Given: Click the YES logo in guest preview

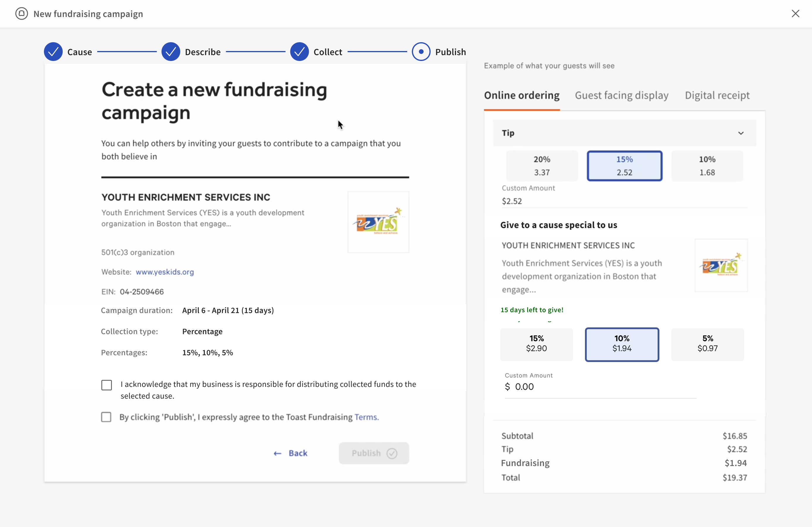Looking at the screenshot, I should pos(721,266).
